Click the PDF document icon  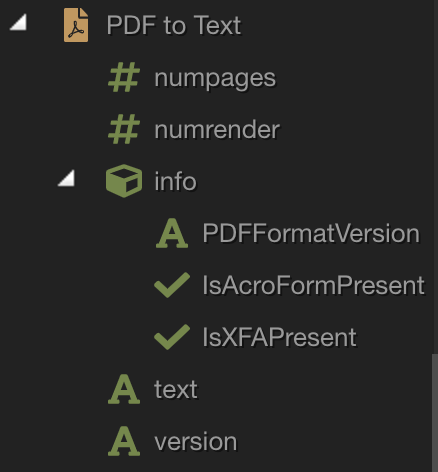[76, 25]
